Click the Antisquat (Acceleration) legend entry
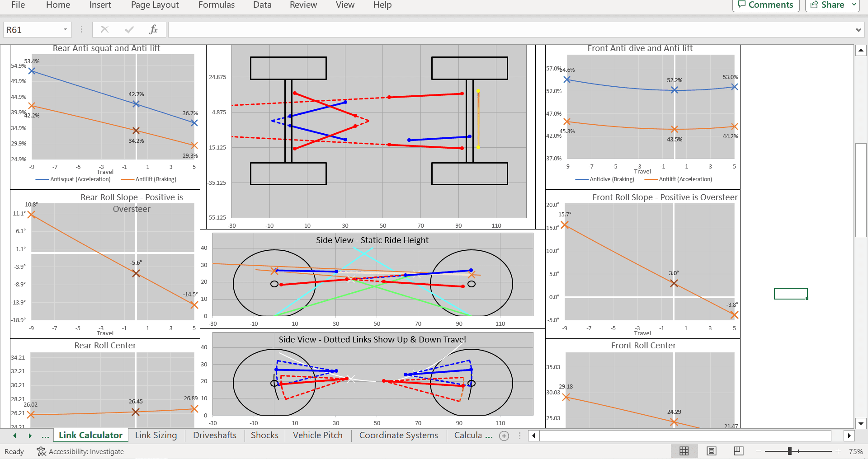This screenshot has height=459, width=868. [73, 179]
